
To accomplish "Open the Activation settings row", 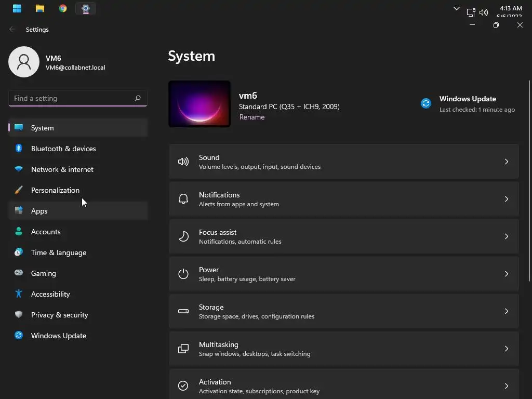I will (344, 384).
